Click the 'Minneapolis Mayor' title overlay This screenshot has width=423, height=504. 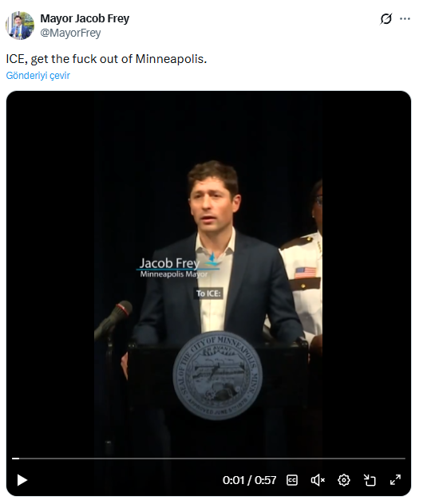174,274
